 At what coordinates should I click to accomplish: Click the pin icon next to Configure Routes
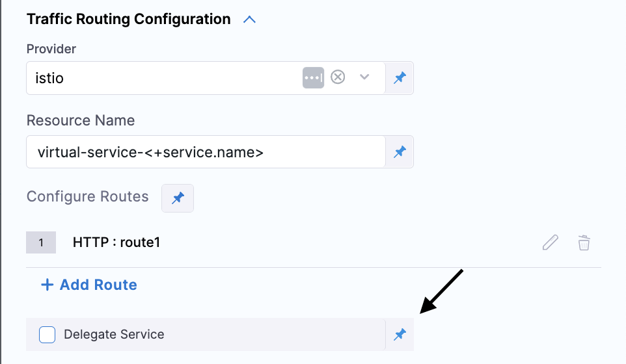[x=178, y=198]
